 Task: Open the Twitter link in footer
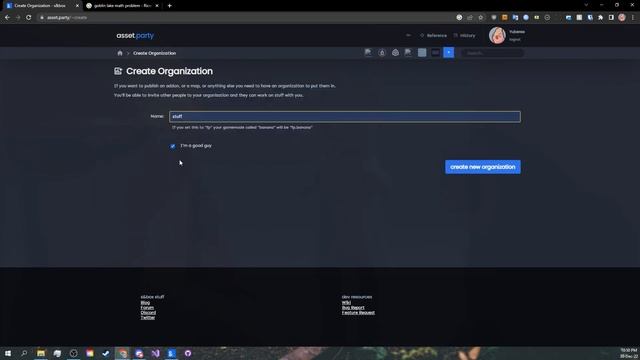[x=148, y=318]
